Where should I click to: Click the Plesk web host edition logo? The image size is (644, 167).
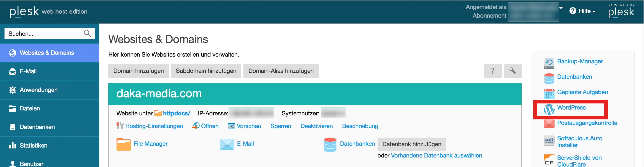[x=49, y=12]
